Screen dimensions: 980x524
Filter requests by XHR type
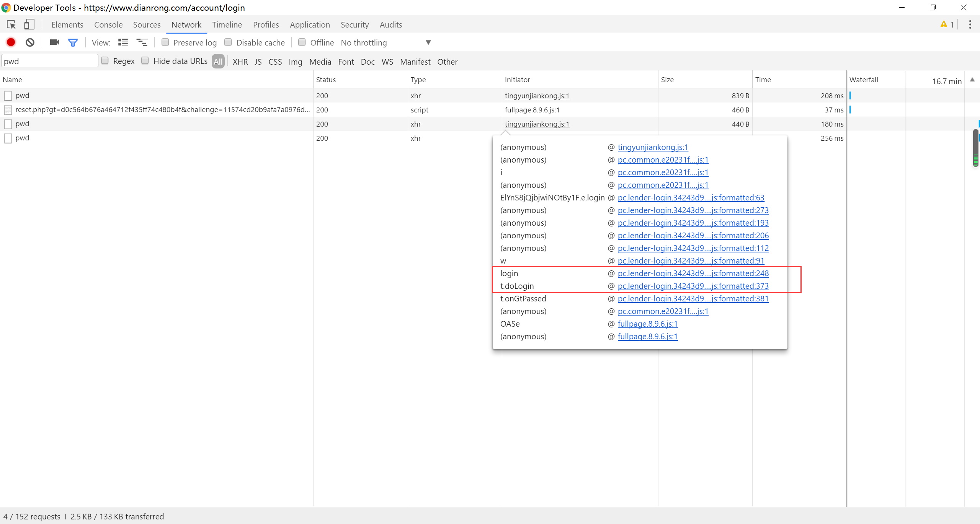pos(240,62)
